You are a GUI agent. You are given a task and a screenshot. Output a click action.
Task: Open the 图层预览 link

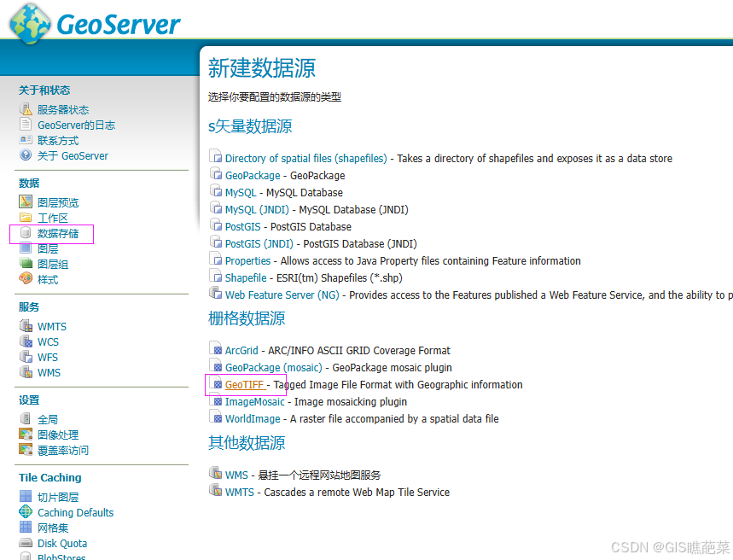coord(58,203)
